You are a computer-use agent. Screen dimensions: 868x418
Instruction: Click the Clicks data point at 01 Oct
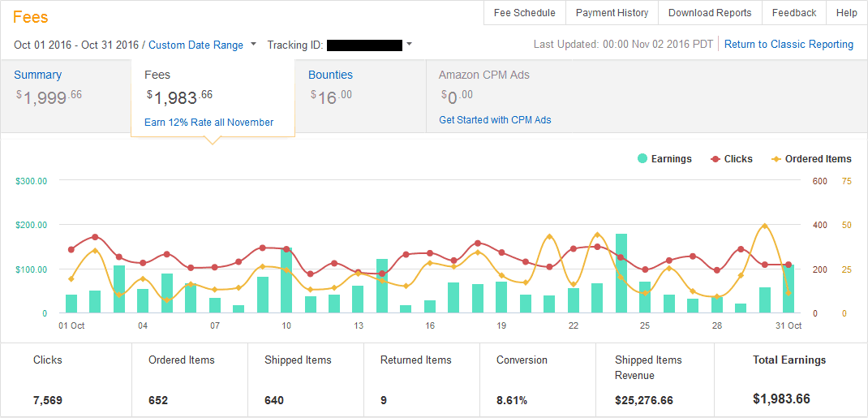click(x=71, y=250)
